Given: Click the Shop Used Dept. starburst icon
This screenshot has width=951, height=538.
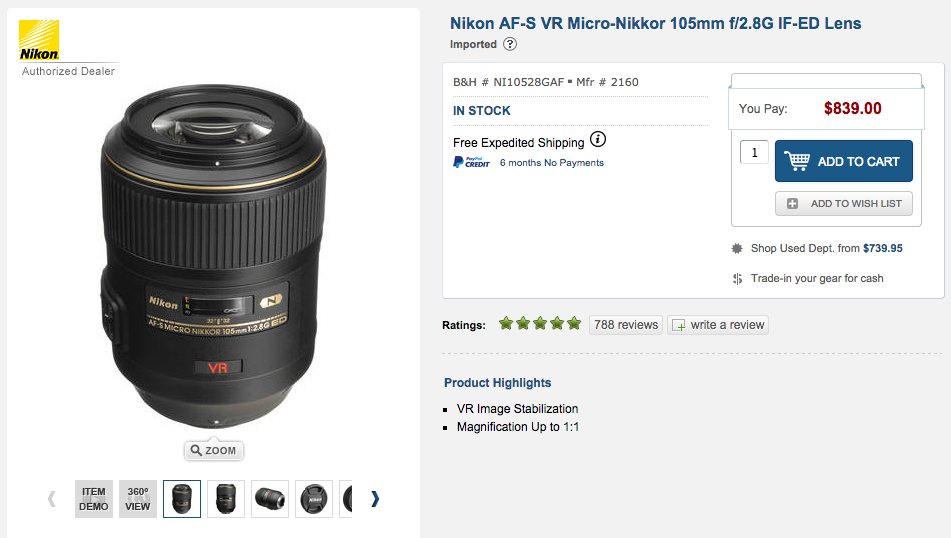Looking at the screenshot, I should [x=738, y=249].
